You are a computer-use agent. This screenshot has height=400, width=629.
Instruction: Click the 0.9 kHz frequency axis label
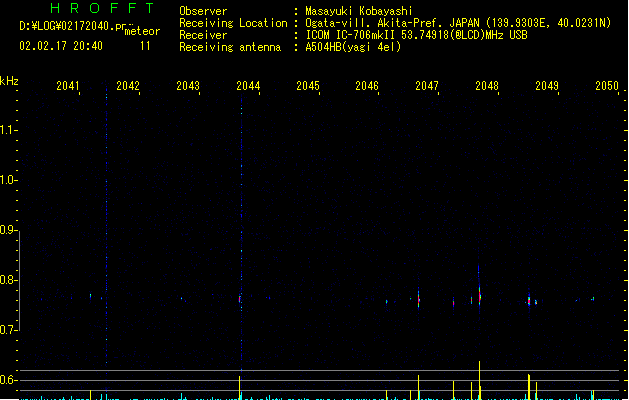click(8, 230)
